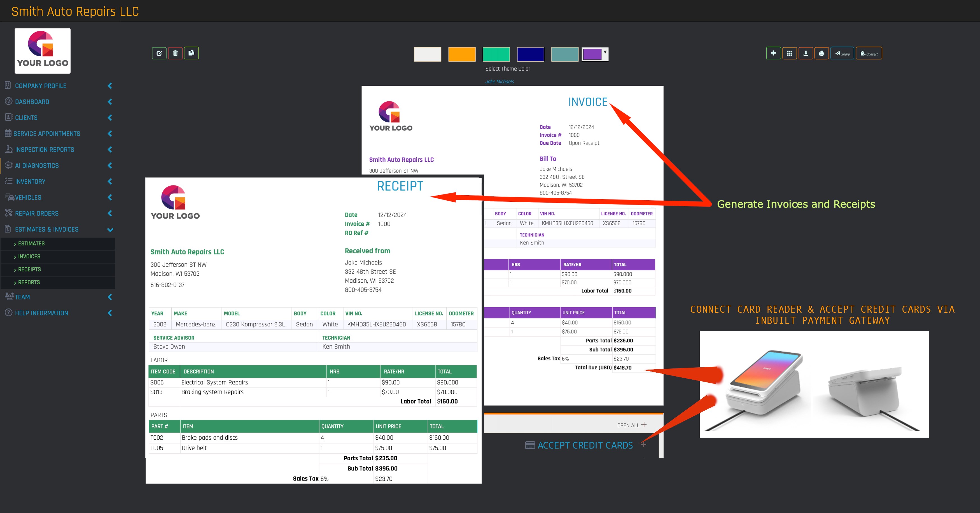Click the Service Appointments calendar icon
Screen dimensions: 980x513
8,133
